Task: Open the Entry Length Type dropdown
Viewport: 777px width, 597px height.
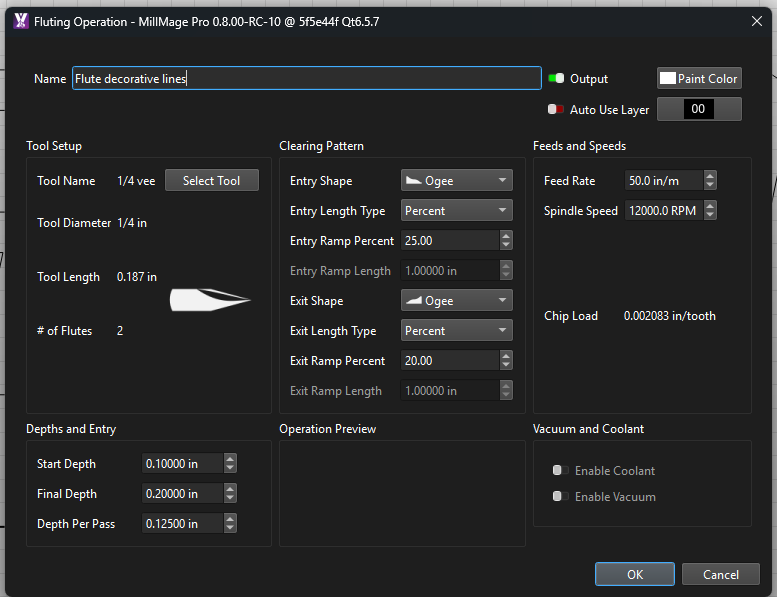Action: (456, 211)
